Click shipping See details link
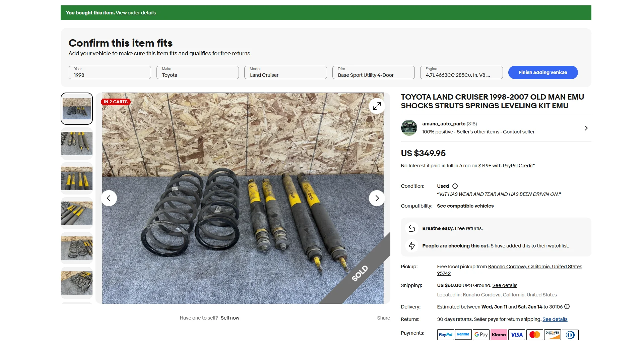The height and width of the screenshot is (341, 644). point(505,285)
